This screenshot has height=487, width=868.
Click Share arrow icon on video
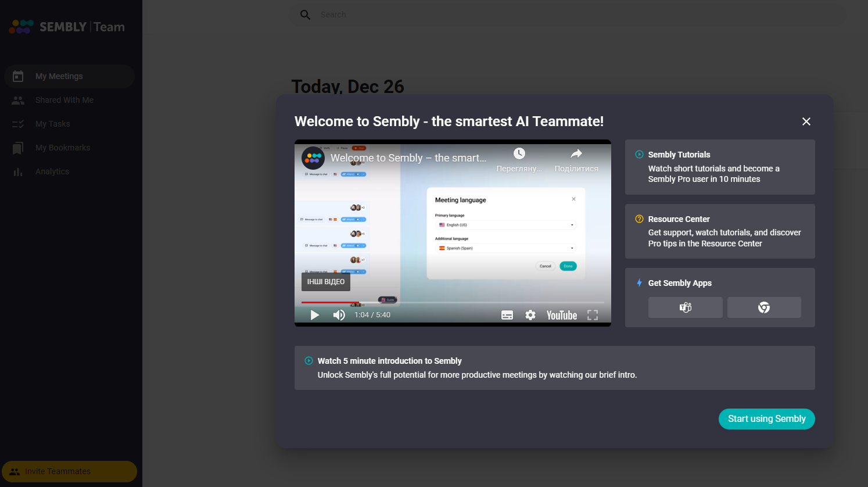coord(576,153)
